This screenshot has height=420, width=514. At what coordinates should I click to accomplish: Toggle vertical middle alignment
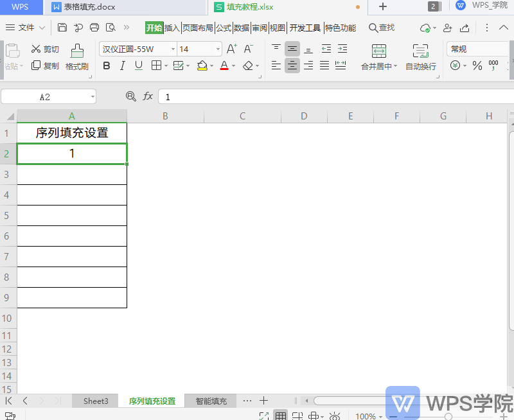pyautogui.click(x=292, y=49)
